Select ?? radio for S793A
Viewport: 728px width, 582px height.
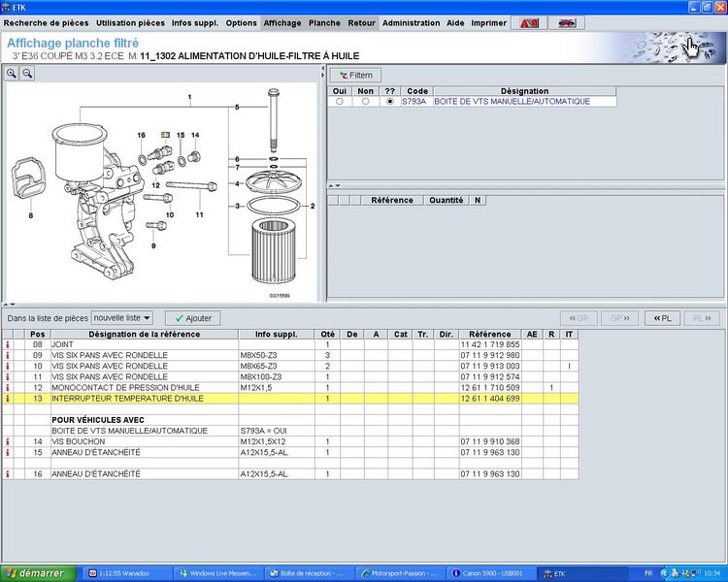pos(390,101)
